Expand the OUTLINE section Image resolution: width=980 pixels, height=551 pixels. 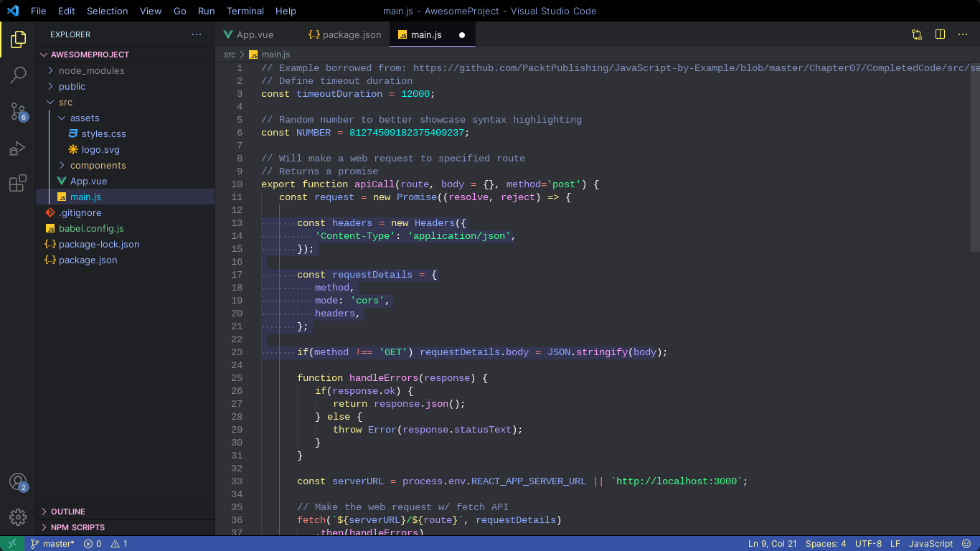[x=126, y=512]
